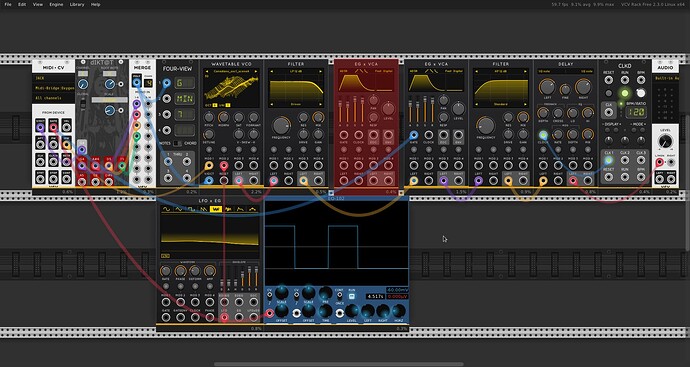
Task: Open the View menu
Action: point(38,4)
